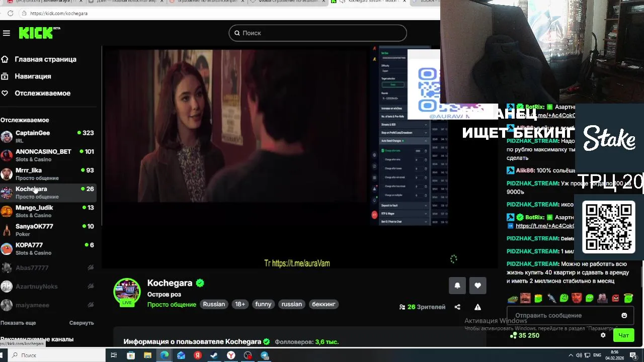Select the Russian tag
The height and width of the screenshot is (362, 644).
click(x=214, y=304)
